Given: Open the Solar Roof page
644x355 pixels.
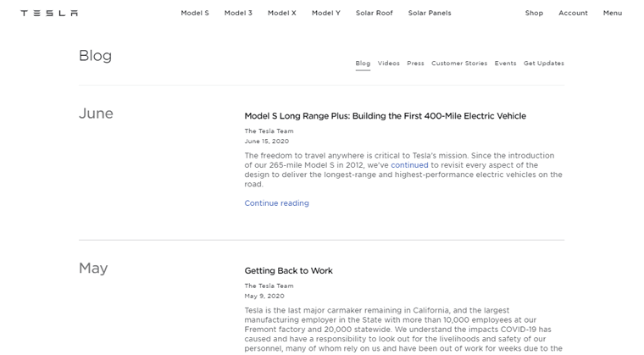Looking at the screenshot, I should pyautogui.click(x=375, y=14).
